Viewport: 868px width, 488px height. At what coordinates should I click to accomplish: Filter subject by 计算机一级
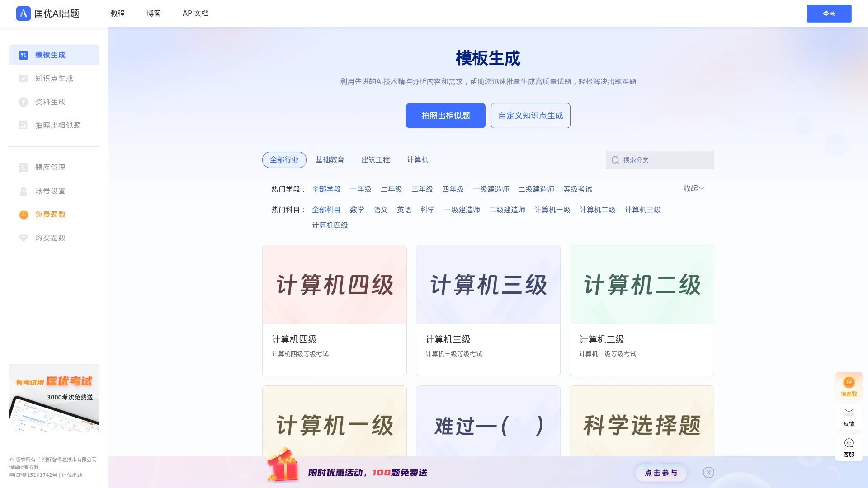pyautogui.click(x=552, y=210)
